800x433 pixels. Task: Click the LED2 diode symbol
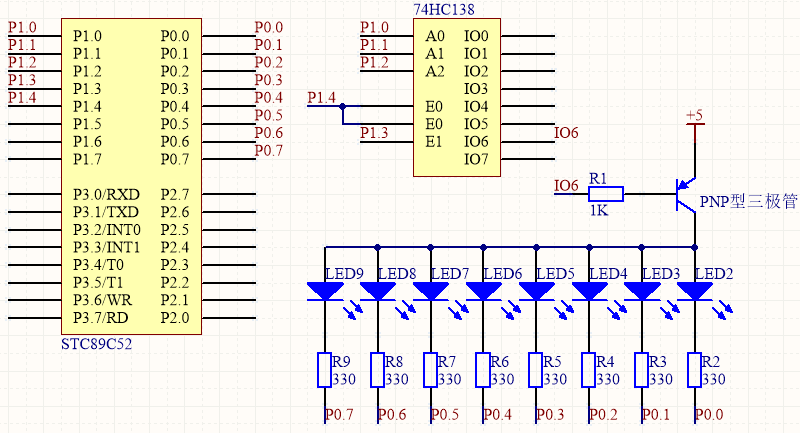695,291
